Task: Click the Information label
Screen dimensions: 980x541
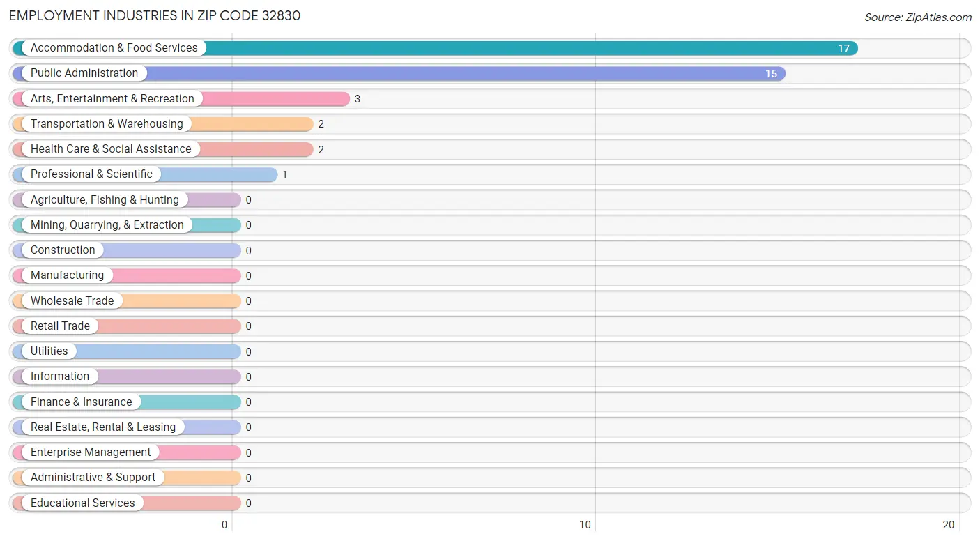Action: [x=60, y=376]
